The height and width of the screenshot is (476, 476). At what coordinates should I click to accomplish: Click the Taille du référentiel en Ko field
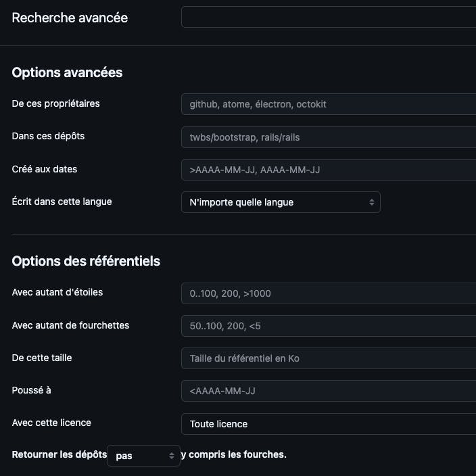pos(328,358)
